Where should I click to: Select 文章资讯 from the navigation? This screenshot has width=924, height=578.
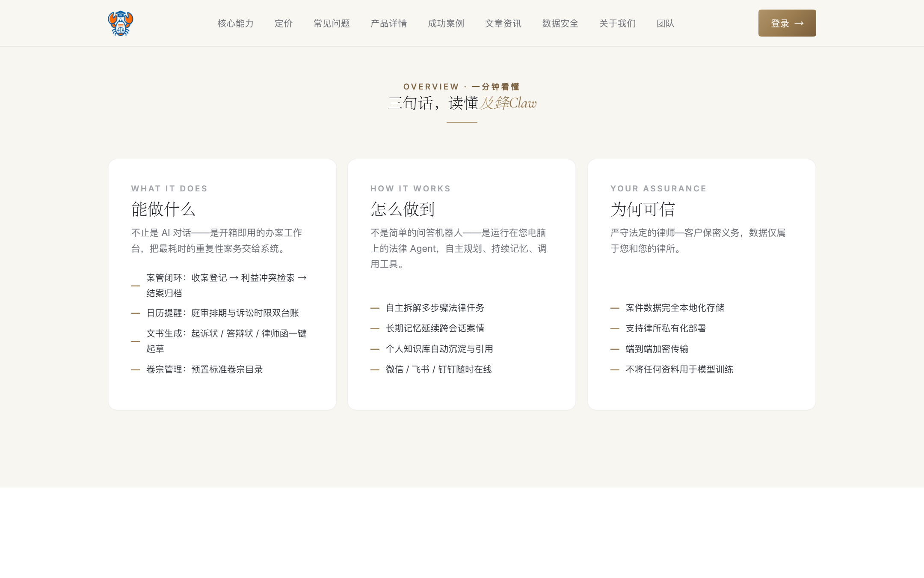503,24
